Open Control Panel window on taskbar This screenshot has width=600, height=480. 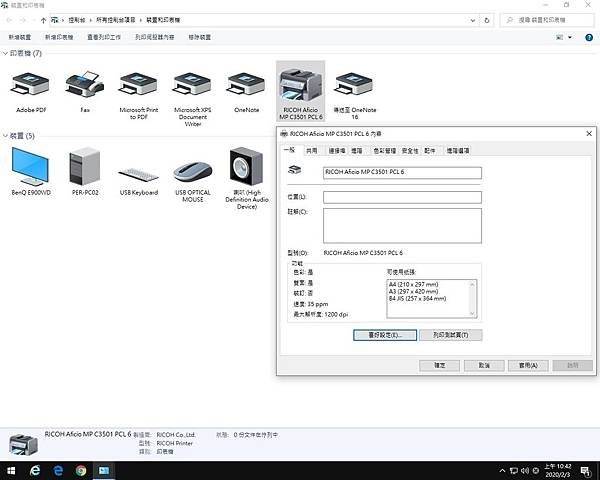104,470
